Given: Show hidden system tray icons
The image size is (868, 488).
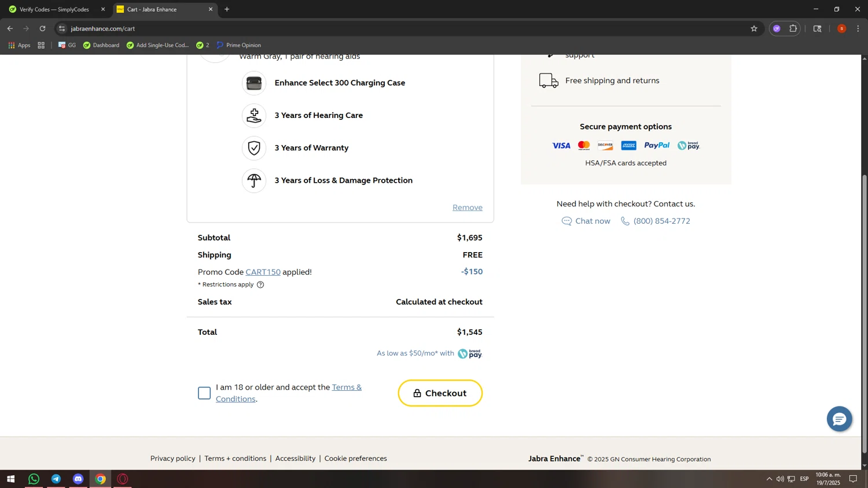Looking at the screenshot, I should [x=769, y=479].
